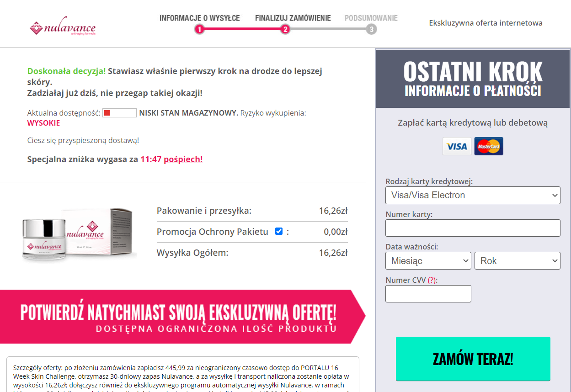Image resolution: width=571 pixels, height=392 pixels.
Task: Select the Finalizuj zamówienie step
Action: (x=293, y=18)
